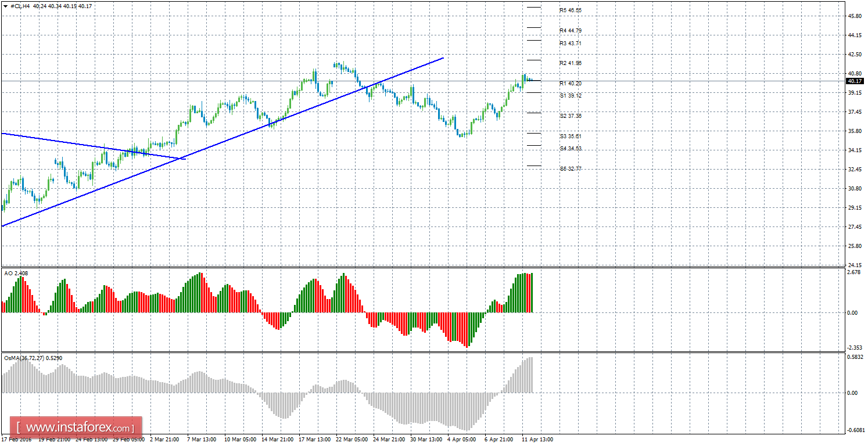
Task: Click the 45.80 price axis value
Action: [x=854, y=16]
